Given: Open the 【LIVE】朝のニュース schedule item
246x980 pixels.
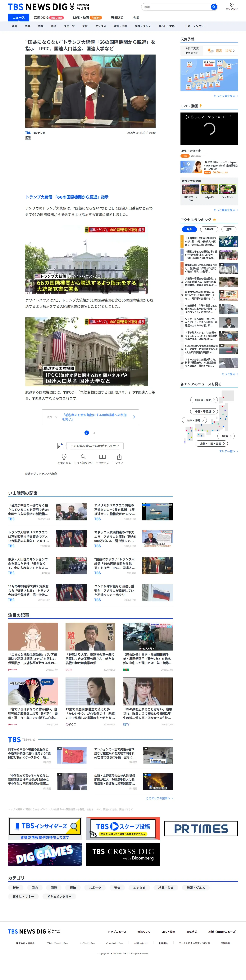Looking at the screenshot, I should (x=209, y=167).
